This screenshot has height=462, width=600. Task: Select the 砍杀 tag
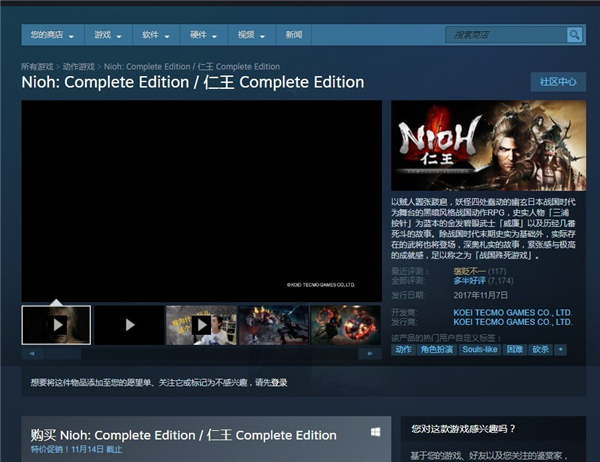(x=540, y=349)
